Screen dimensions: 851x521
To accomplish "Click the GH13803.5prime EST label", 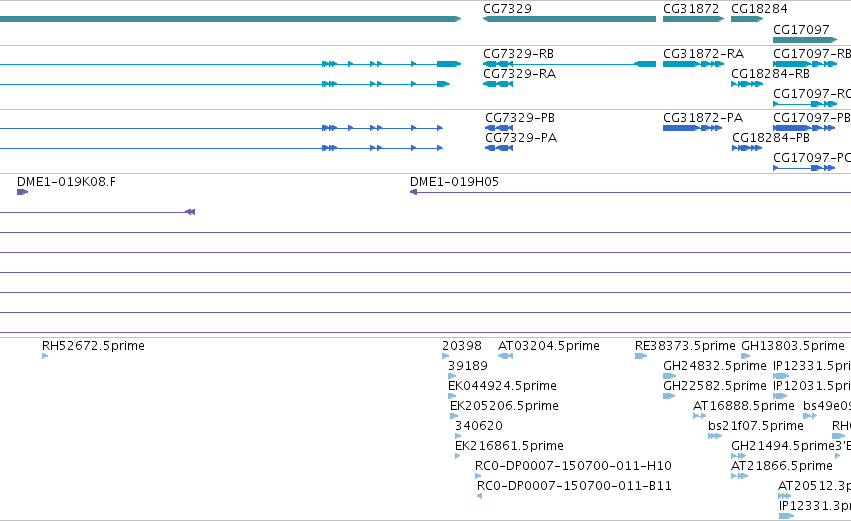I will (793, 346).
